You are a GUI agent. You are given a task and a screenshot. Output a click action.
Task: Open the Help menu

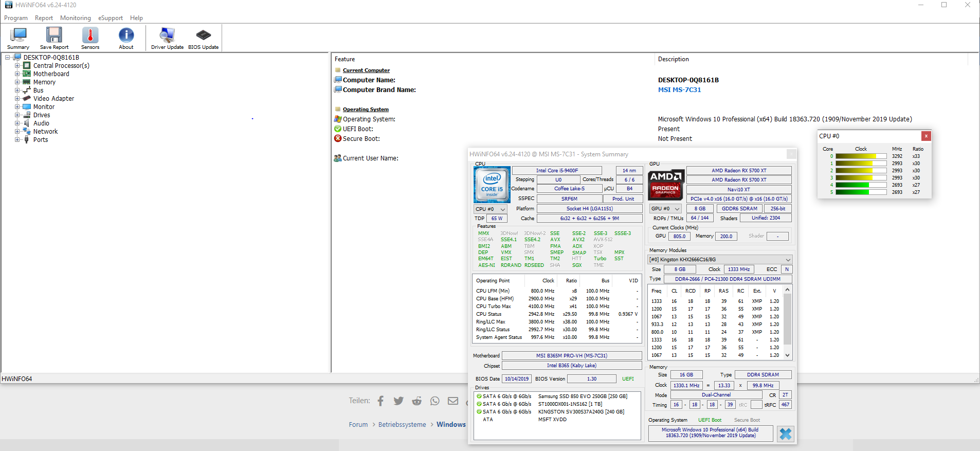tap(136, 18)
